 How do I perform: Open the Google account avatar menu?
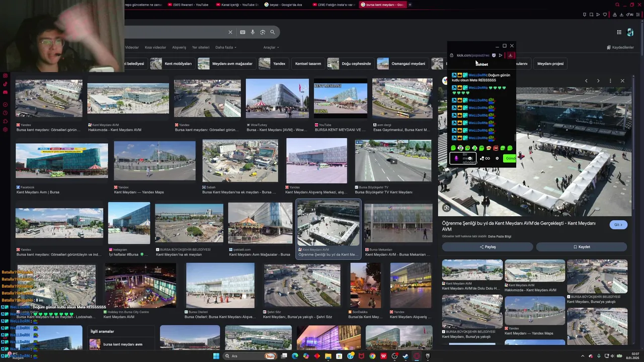(630, 32)
